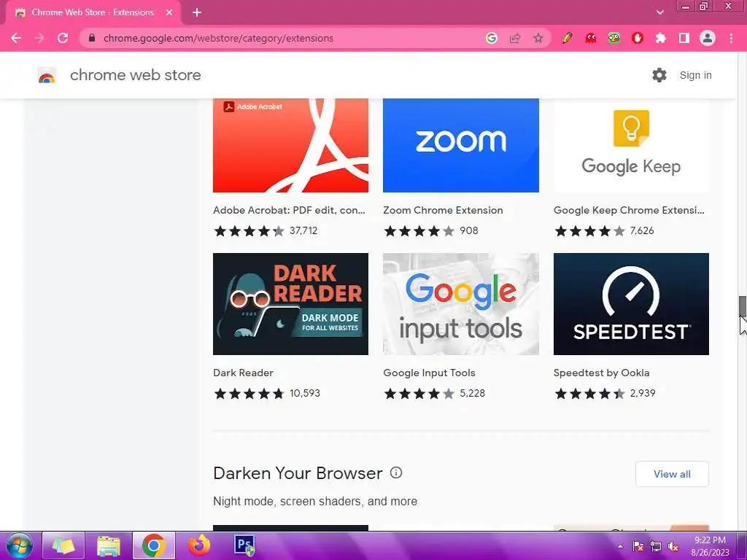Image resolution: width=747 pixels, height=560 pixels.
Task: Click Zoom Chrome Extension title
Action: click(443, 210)
